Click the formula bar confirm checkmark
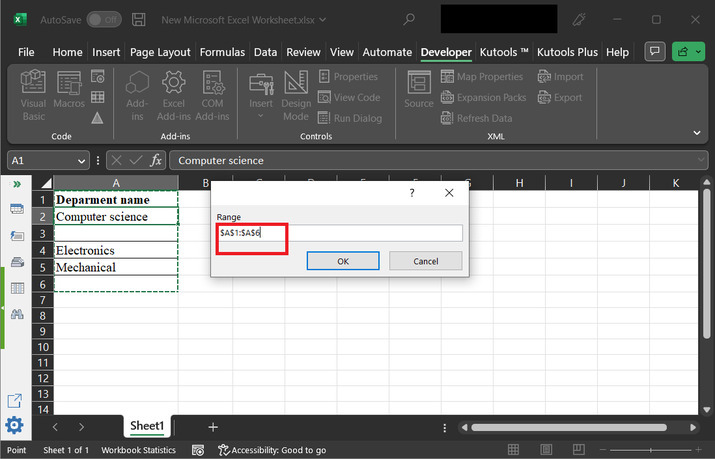 pyautogui.click(x=136, y=160)
